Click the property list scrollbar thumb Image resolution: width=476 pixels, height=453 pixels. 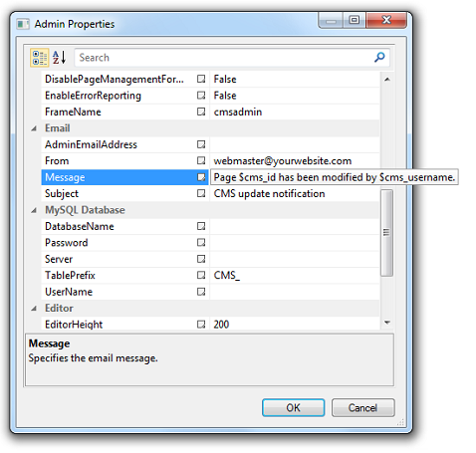click(386, 232)
